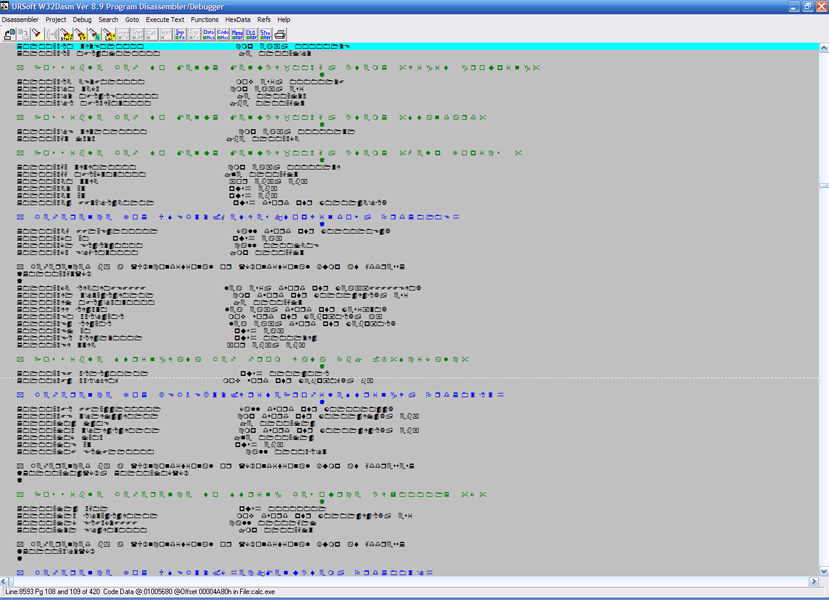Open the HexData menu
Viewport: 829px width, 600px height.
[238, 19]
